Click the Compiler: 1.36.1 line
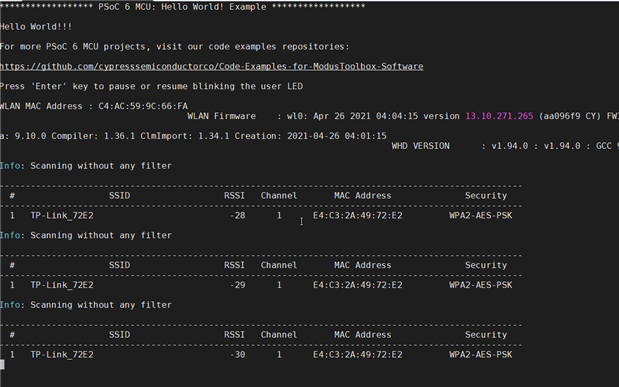The height and width of the screenshot is (387, 619). click(x=193, y=136)
